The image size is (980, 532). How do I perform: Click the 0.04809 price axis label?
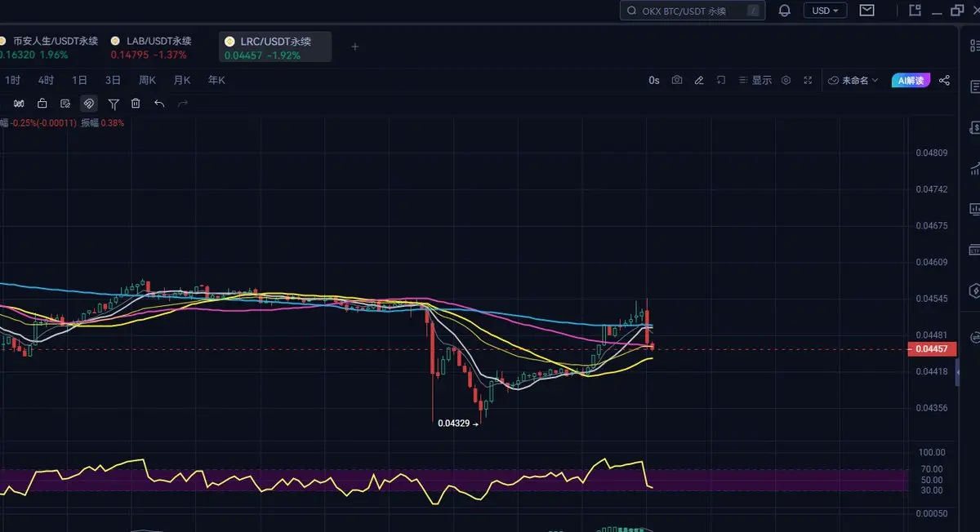click(x=931, y=153)
